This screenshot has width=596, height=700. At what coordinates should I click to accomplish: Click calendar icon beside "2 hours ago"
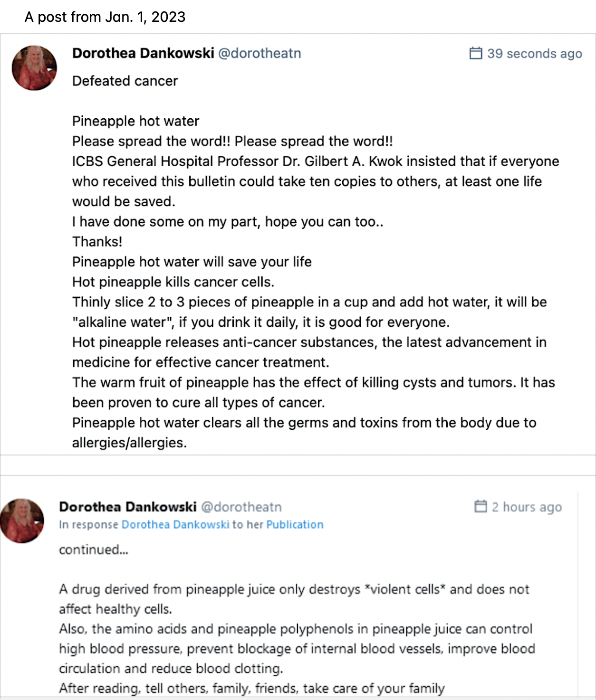tap(481, 506)
